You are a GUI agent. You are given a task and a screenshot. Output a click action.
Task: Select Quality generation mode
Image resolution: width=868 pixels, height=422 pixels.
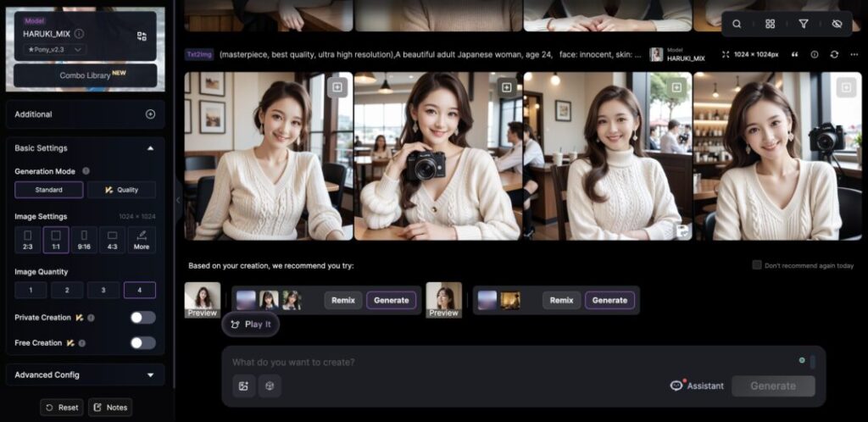pyautogui.click(x=121, y=190)
